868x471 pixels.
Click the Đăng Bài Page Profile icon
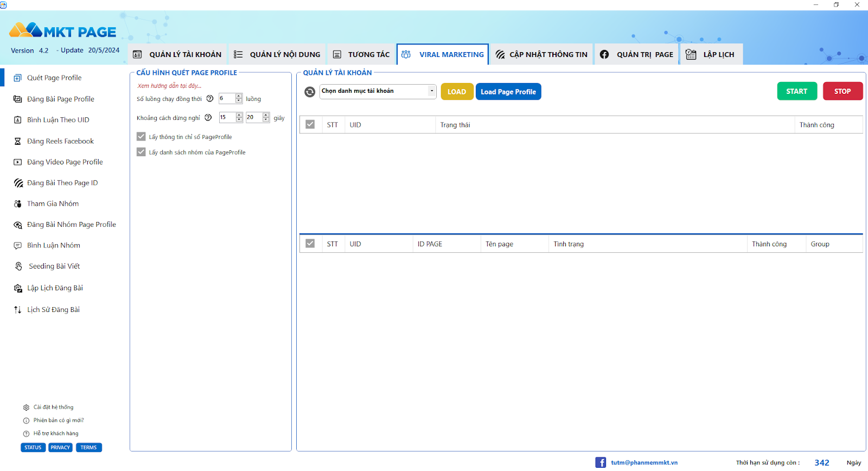coord(17,99)
